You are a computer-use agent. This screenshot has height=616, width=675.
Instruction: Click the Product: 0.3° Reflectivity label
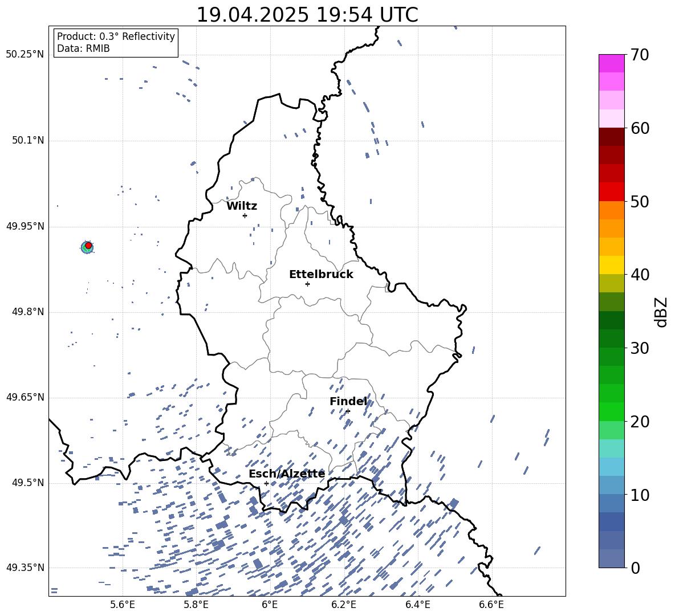coord(116,36)
